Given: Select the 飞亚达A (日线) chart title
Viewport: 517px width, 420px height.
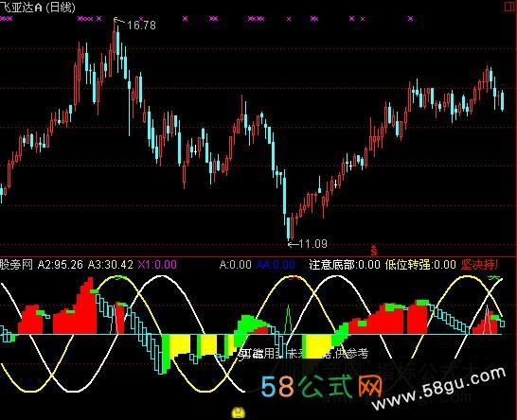Looking at the screenshot, I should (x=38, y=7).
